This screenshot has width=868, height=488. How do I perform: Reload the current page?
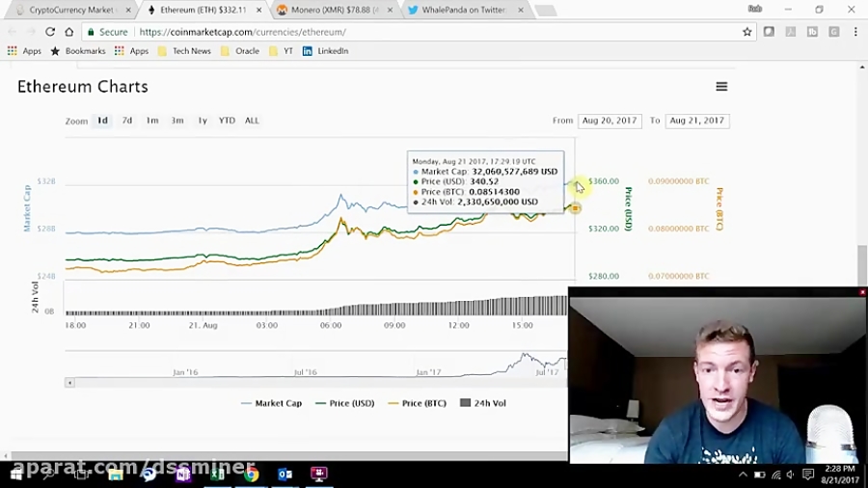(x=50, y=32)
